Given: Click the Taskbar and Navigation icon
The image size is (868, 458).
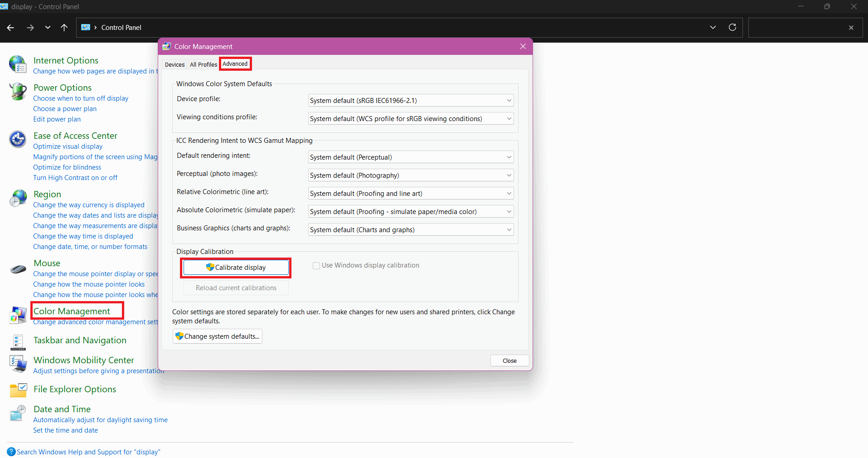Looking at the screenshot, I should pyautogui.click(x=18, y=342).
